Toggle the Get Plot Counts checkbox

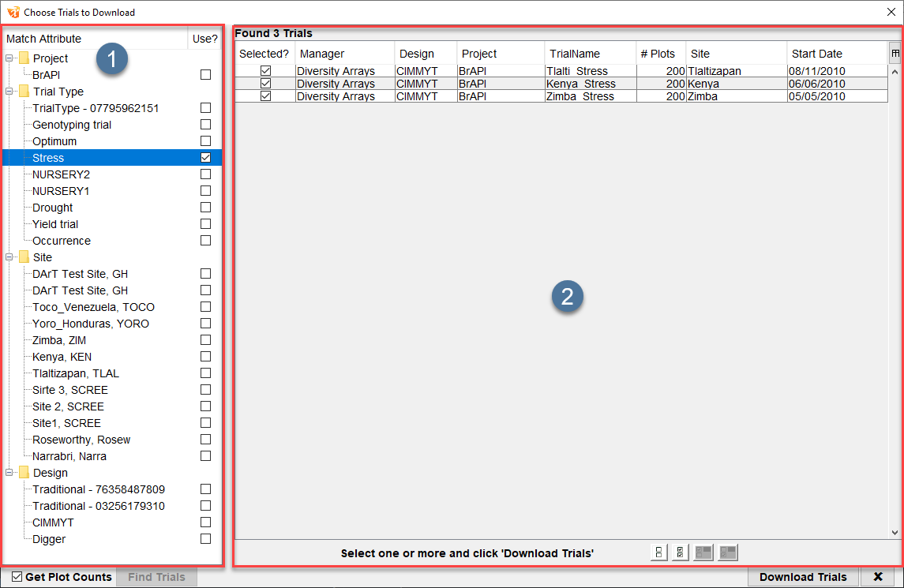pos(17,577)
